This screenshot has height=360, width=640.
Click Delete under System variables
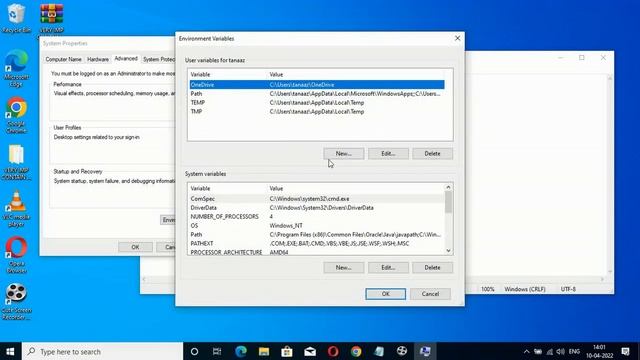[433, 267]
